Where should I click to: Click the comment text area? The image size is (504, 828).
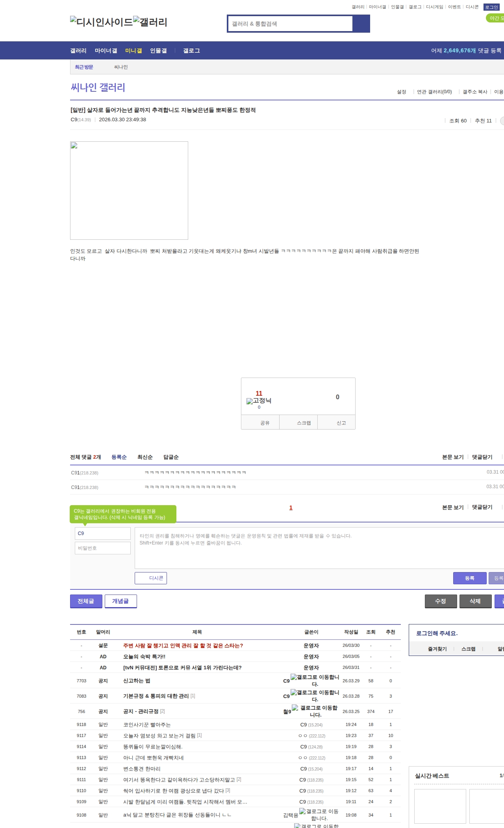pyautogui.click(x=319, y=548)
